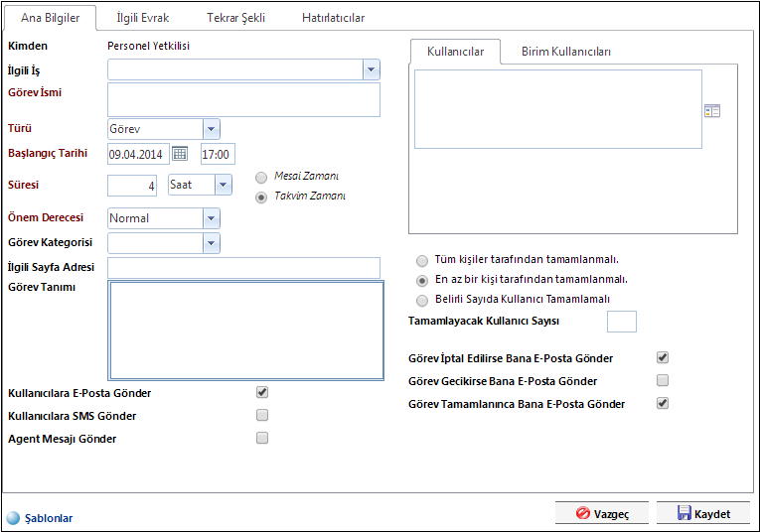Click the Kullanıcılar list box
The width and height of the screenshot is (760, 532).
coord(558,109)
